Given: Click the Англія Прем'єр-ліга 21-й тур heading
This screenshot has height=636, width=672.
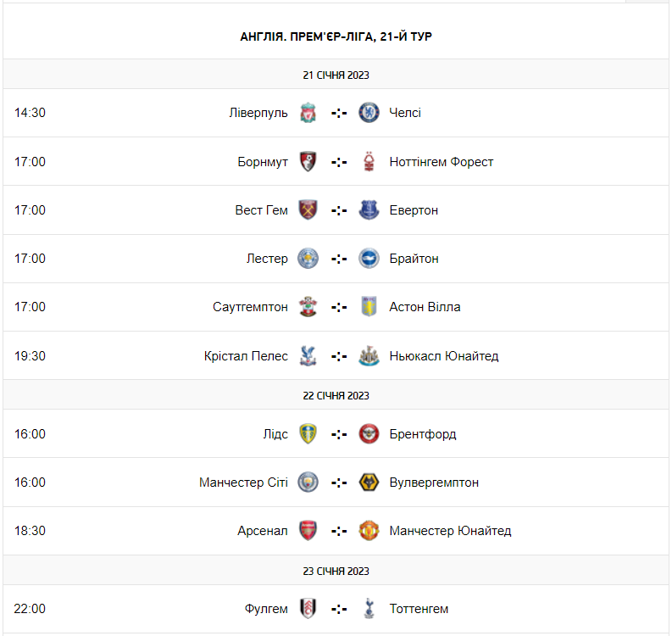Looking at the screenshot, I should [x=336, y=36].
